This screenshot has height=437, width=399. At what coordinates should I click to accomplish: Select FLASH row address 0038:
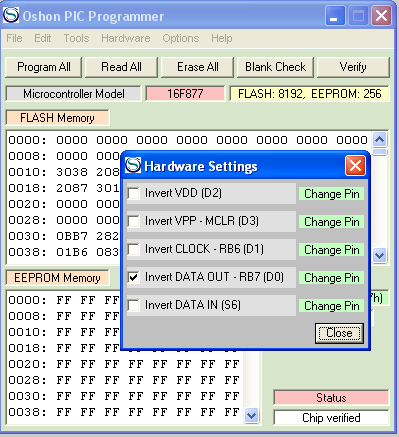point(27,252)
